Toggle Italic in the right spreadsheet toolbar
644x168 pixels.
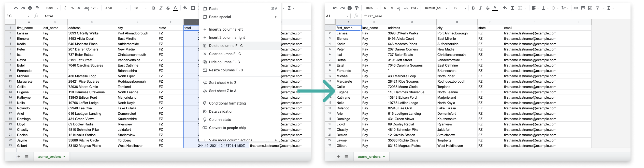(x=480, y=8)
